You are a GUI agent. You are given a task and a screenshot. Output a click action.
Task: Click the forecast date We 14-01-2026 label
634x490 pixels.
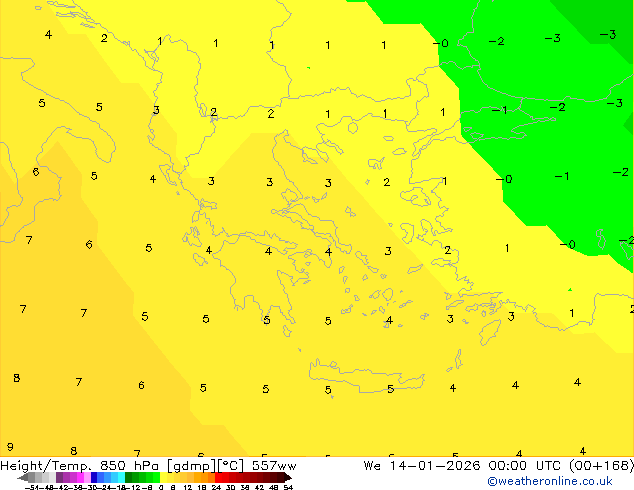pyautogui.click(x=422, y=466)
